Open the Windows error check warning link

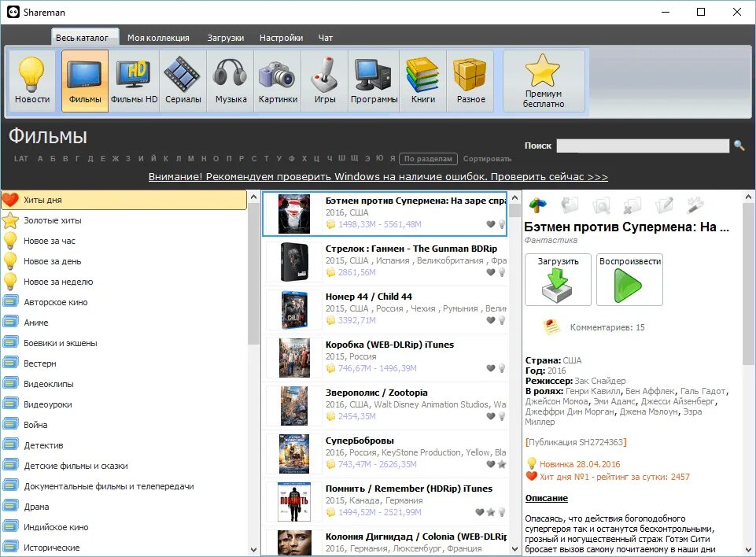point(378,176)
